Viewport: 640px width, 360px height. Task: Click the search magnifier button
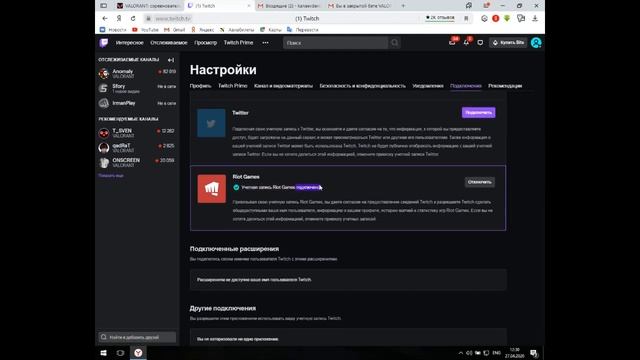(x=394, y=42)
